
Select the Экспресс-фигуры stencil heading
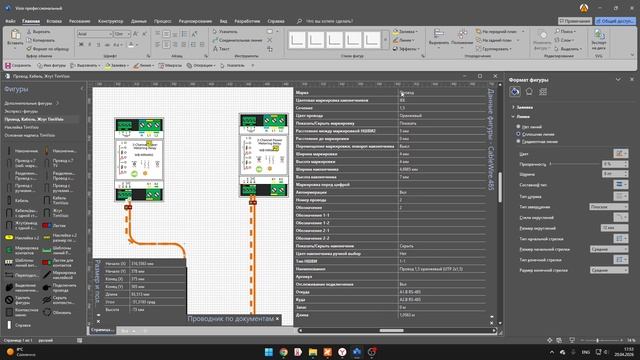(x=21, y=111)
